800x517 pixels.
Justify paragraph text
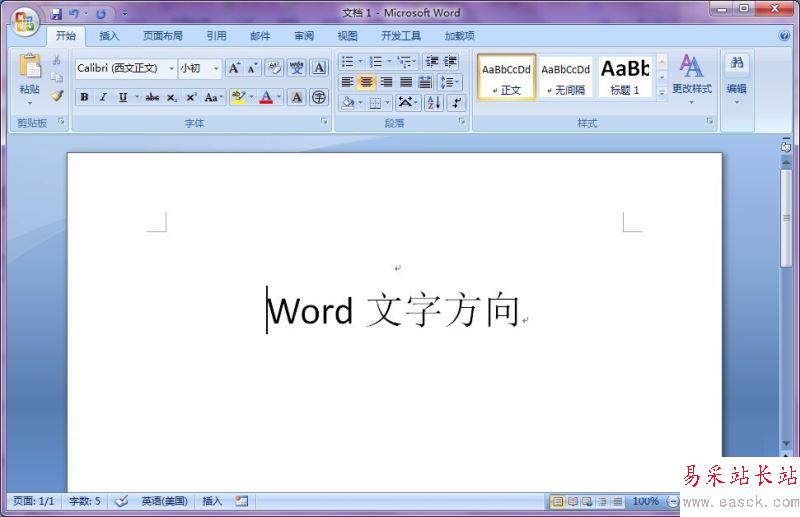[x=406, y=82]
